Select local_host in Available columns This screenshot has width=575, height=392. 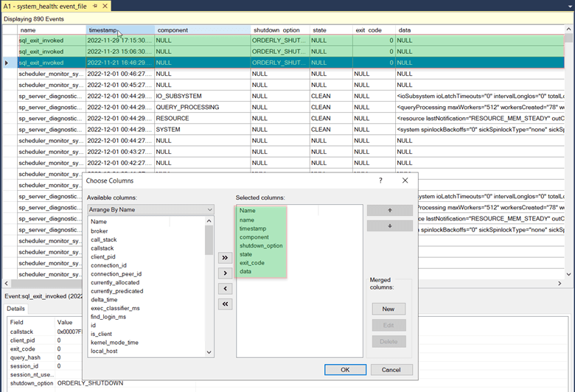[104, 351]
